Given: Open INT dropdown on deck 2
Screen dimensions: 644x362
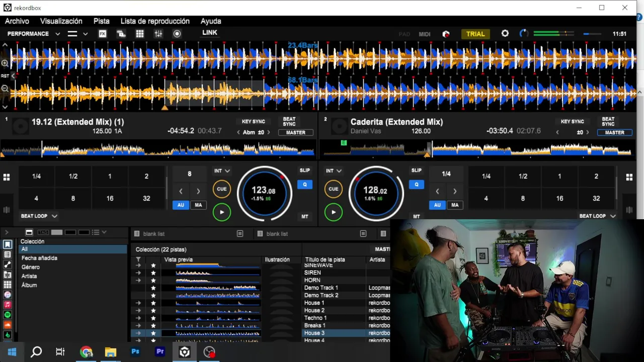Looking at the screenshot, I should [334, 171].
